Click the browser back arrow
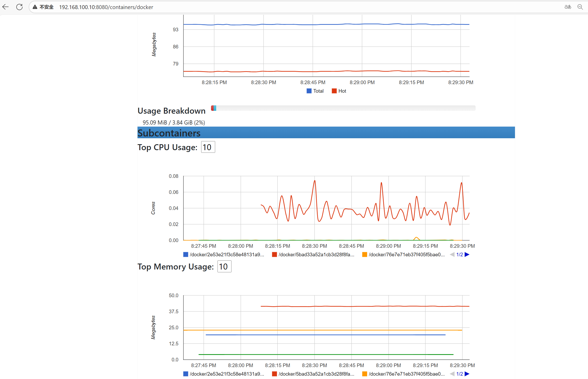 point(5,7)
